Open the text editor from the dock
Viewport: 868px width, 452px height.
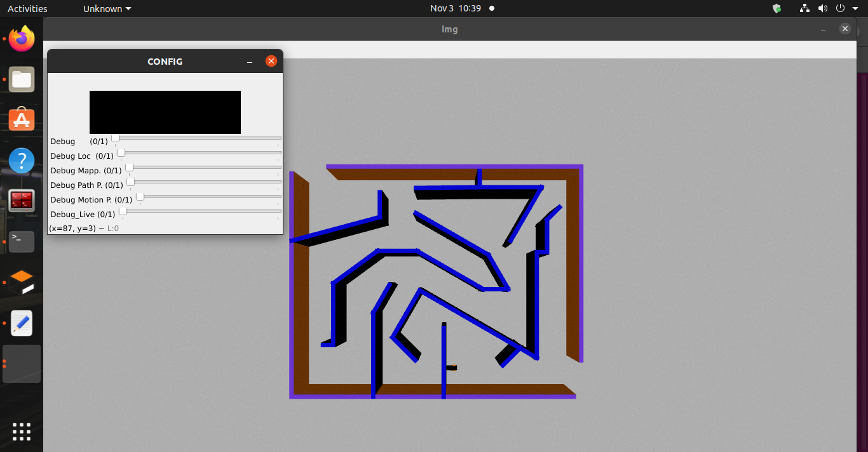pyautogui.click(x=21, y=323)
